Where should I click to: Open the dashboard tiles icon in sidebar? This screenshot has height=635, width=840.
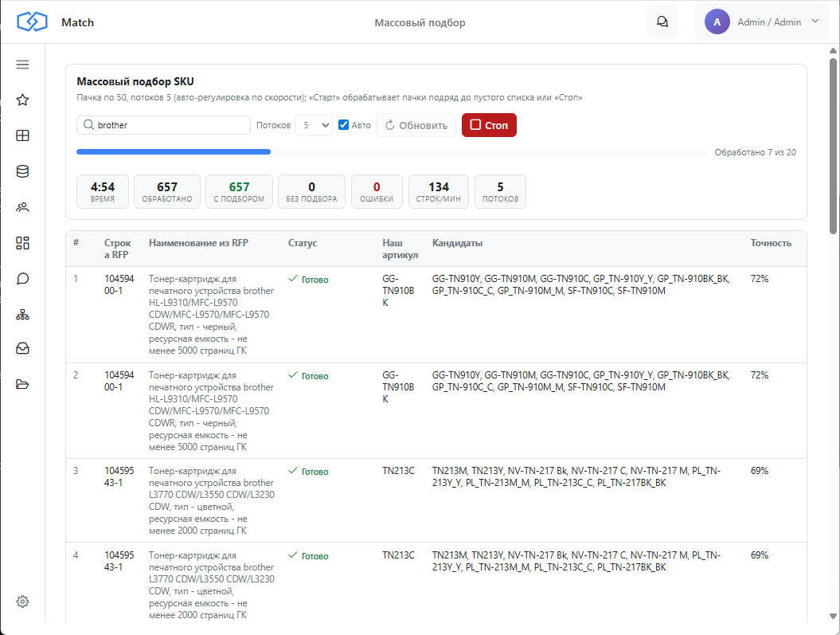click(x=22, y=243)
